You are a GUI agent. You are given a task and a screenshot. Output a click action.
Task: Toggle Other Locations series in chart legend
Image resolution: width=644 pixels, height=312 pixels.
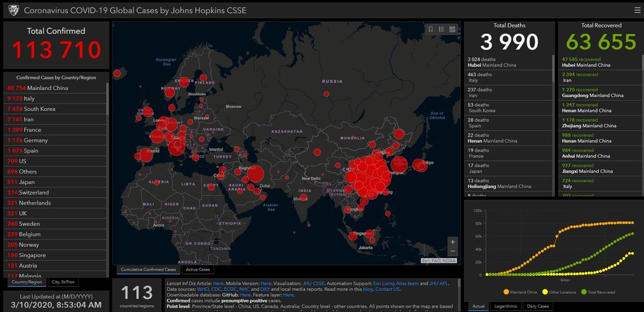click(x=559, y=291)
